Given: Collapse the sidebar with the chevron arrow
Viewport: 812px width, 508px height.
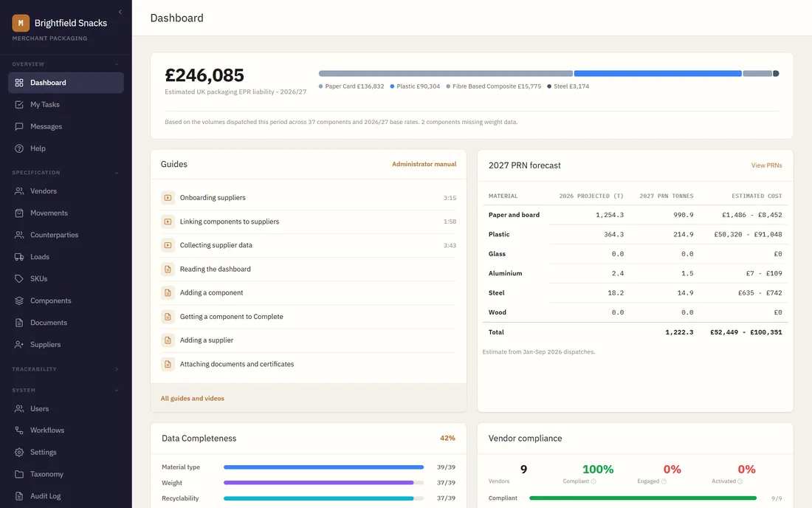Looking at the screenshot, I should pyautogui.click(x=120, y=12).
